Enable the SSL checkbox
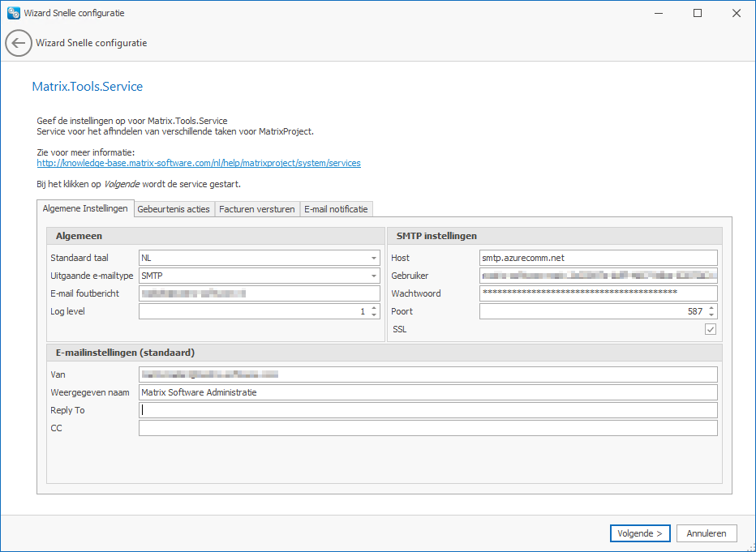 pyautogui.click(x=711, y=329)
